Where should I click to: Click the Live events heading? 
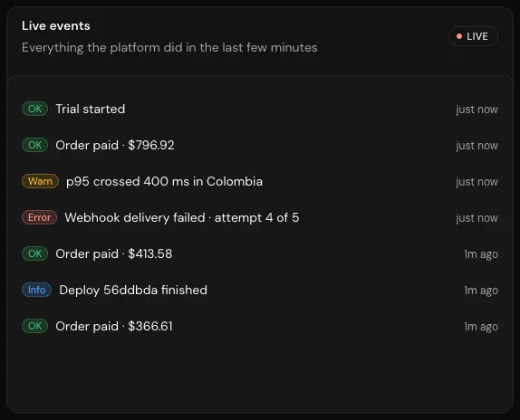pyautogui.click(x=56, y=26)
